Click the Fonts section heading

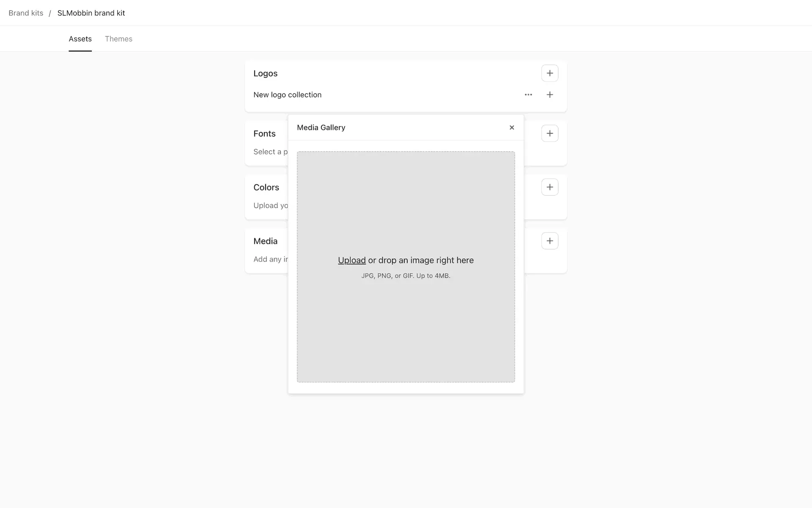point(264,134)
